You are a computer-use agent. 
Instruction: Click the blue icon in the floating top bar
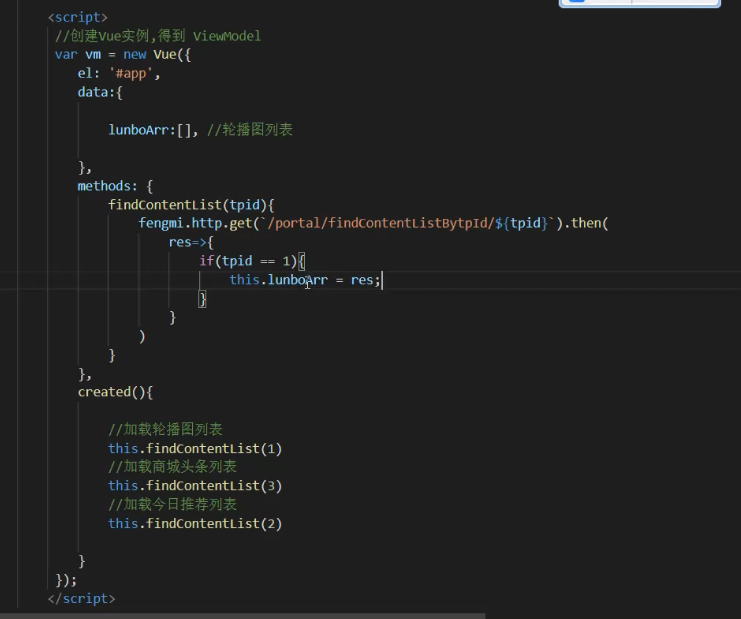[x=575, y=3]
